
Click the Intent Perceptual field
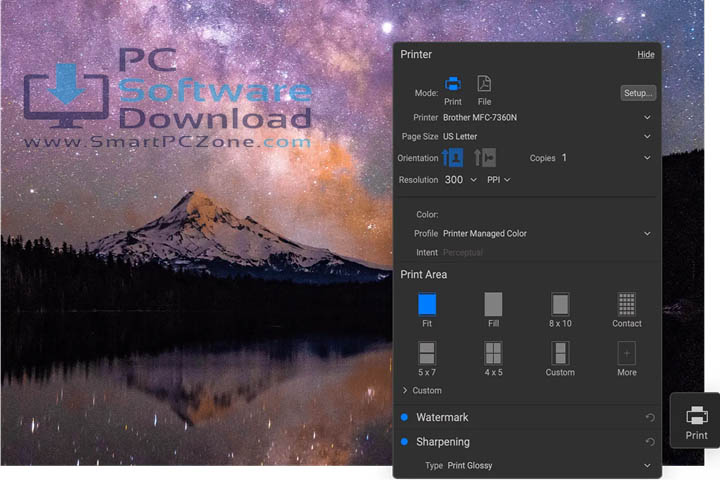(x=463, y=252)
